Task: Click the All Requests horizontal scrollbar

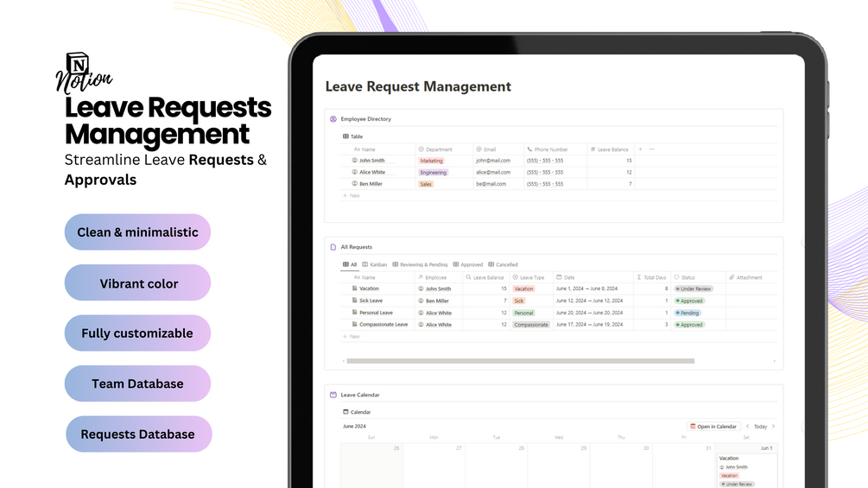Action: click(520, 361)
